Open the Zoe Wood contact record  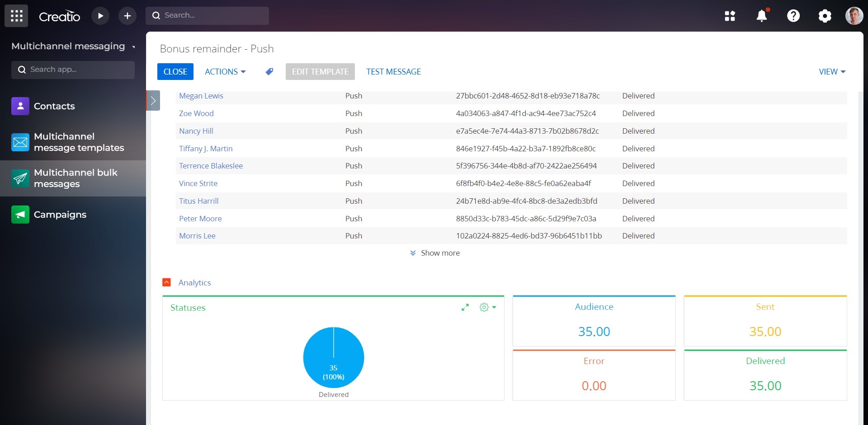(x=196, y=113)
